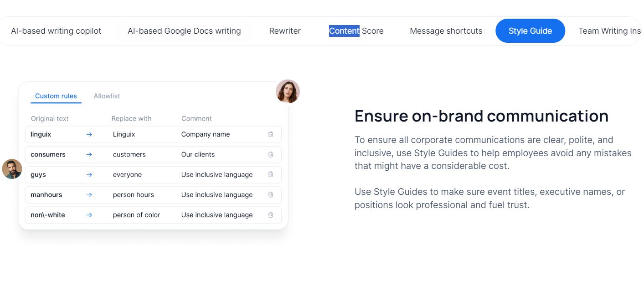Click the woman's avatar photo
This screenshot has height=295, width=644.
pos(288,91)
